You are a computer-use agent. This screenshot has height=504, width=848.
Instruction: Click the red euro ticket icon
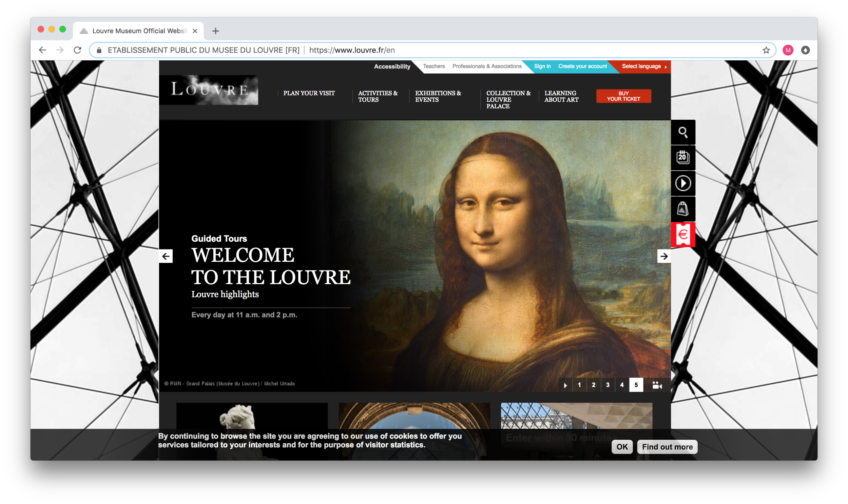(683, 234)
